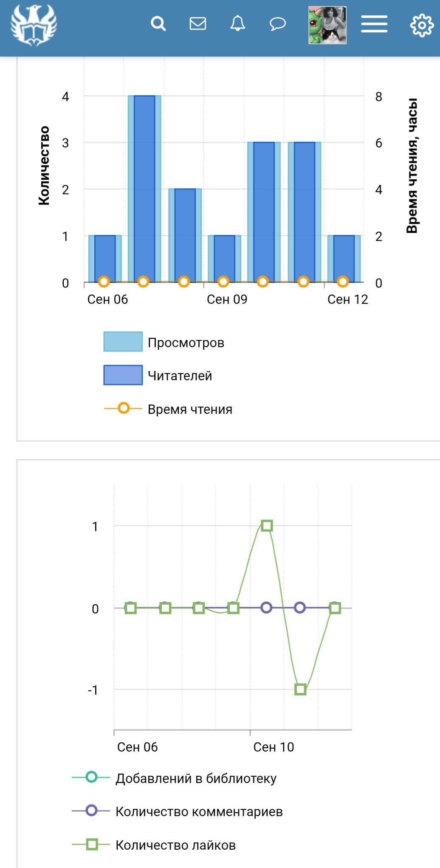Toggle the Время чтения legend entry
This screenshot has width=440, height=868.
190,409
